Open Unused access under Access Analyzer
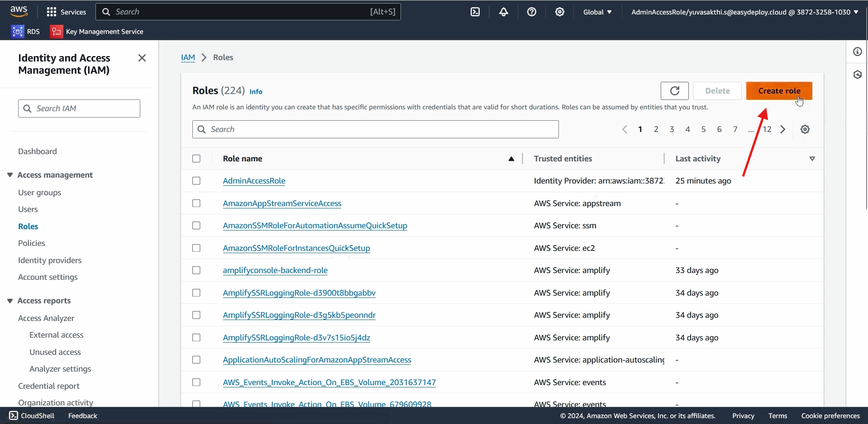This screenshot has height=424, width=868. click(55, 352)
